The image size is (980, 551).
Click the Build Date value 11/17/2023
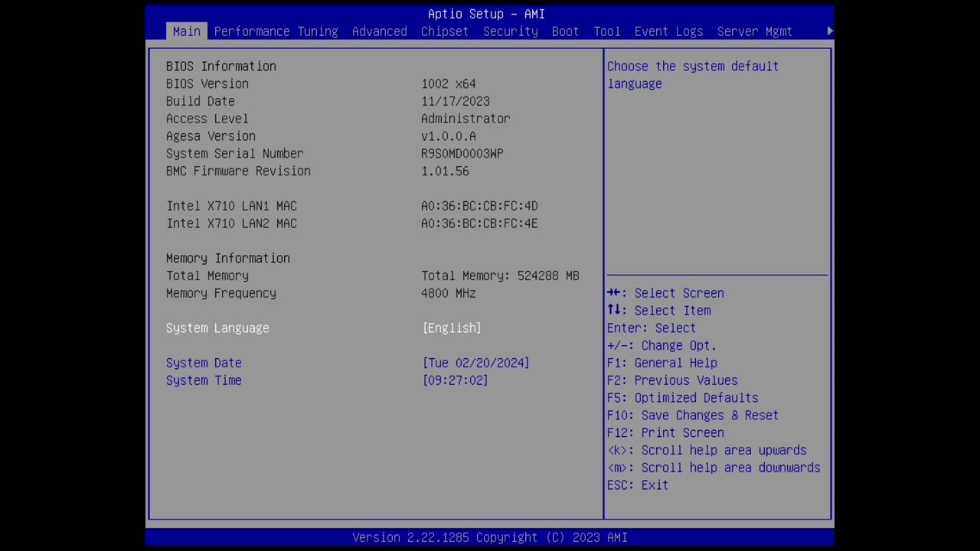tap(455, 101)
